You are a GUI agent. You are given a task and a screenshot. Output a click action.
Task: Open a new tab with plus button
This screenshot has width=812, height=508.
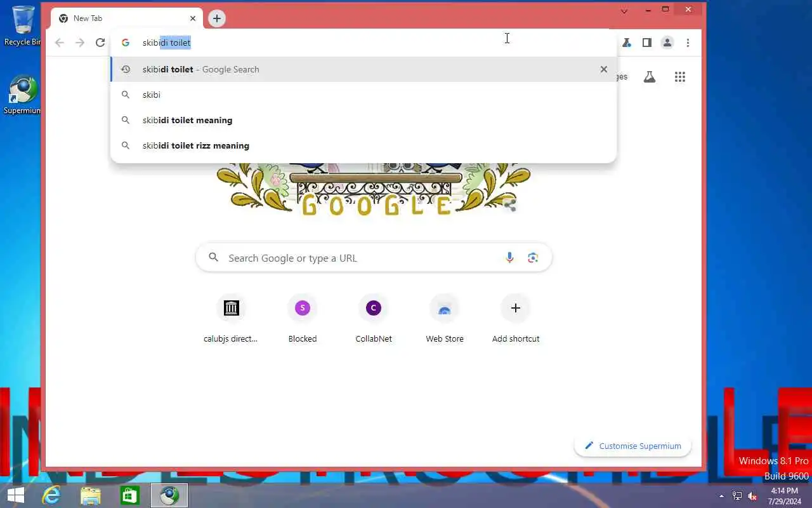click(x=217, y=18)
